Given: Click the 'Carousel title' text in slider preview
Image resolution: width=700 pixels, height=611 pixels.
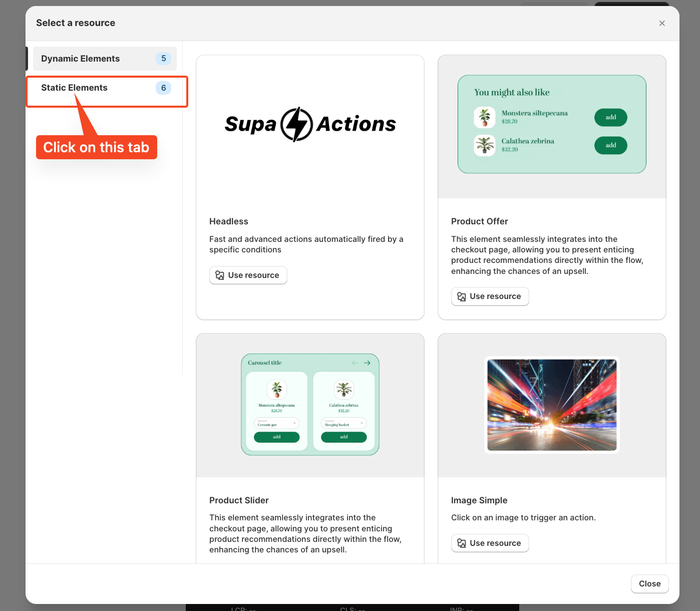Looking at the screenshot, I should click(264, 363).
